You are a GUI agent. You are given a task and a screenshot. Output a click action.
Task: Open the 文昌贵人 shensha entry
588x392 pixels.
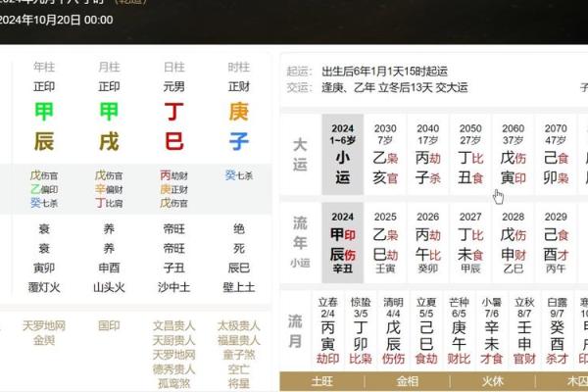tap(173, 325)
